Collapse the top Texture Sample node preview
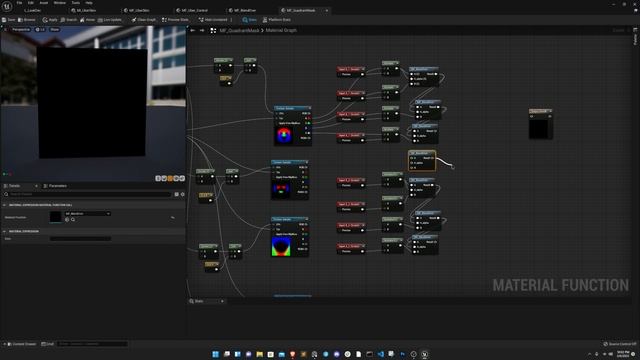640x360 pixels. pyautogui.click(x=309, y=108)
